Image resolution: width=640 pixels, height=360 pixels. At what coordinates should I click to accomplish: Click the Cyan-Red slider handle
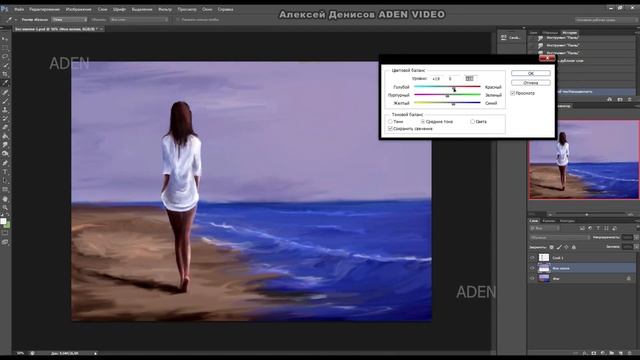click(x=453, y=88)
